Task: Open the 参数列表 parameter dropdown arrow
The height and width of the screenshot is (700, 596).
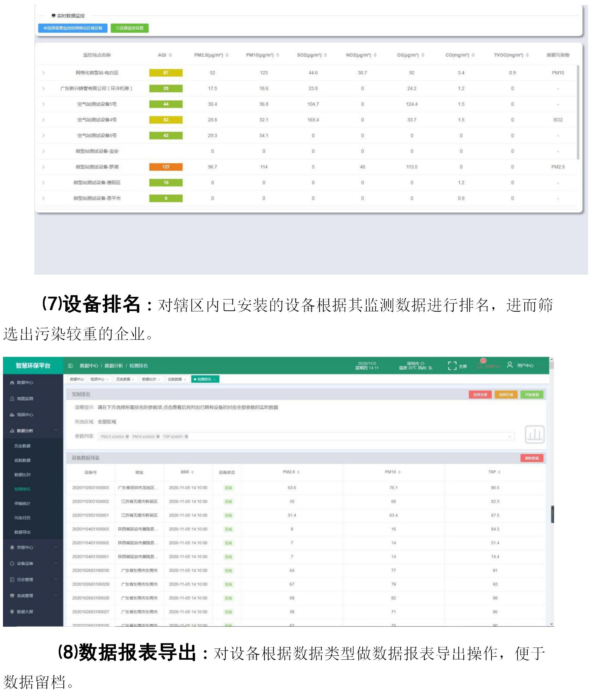Action: pyautogui.click(x=510, y=437)
